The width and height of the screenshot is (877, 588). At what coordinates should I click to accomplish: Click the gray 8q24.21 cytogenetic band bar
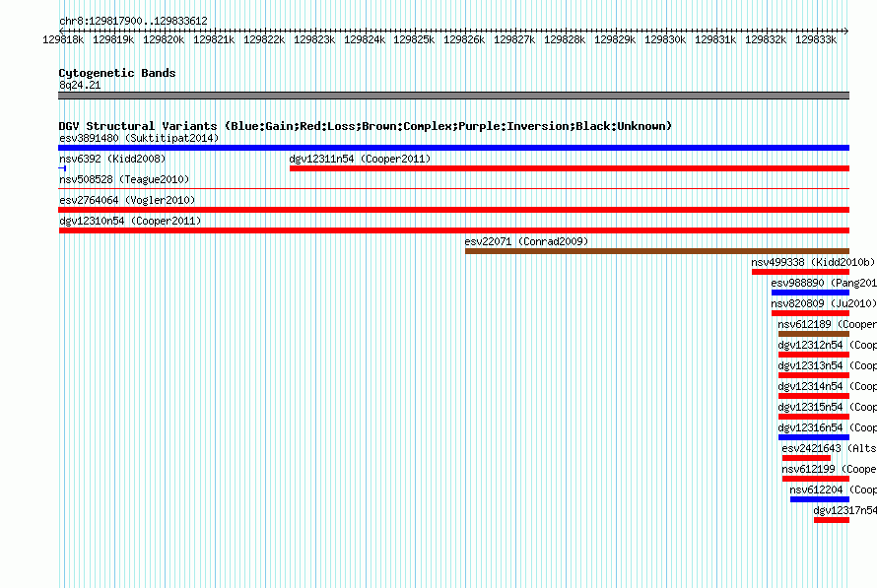point(453,96)
